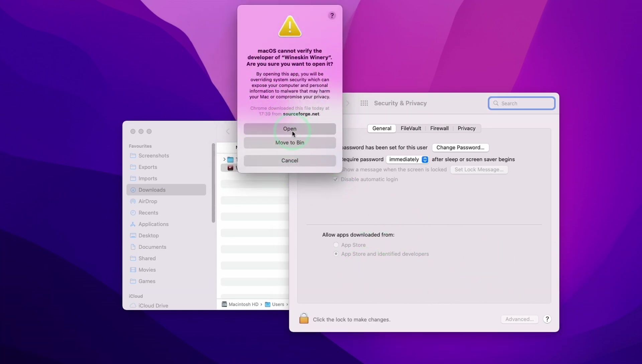The width and height of the screenshot is (642, 364).
Task: Click the magnifier icon in the Search field
Action: [496, 104]
